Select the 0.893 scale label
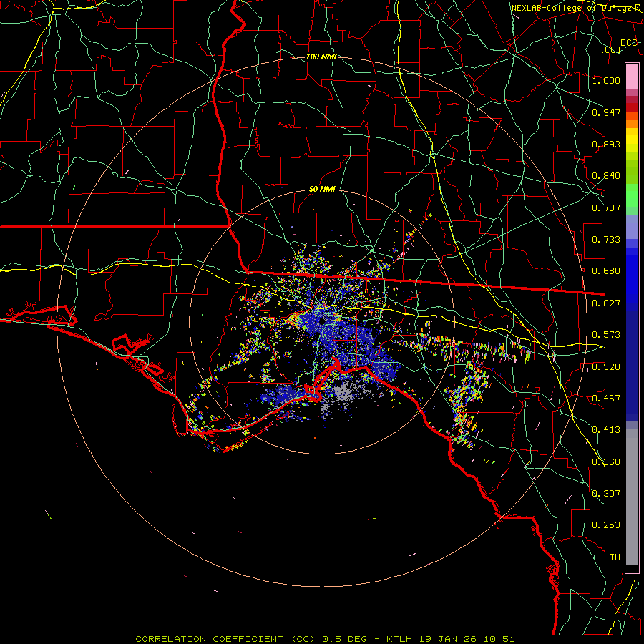This screenshot has width=644, height=644. pos(606,144)
